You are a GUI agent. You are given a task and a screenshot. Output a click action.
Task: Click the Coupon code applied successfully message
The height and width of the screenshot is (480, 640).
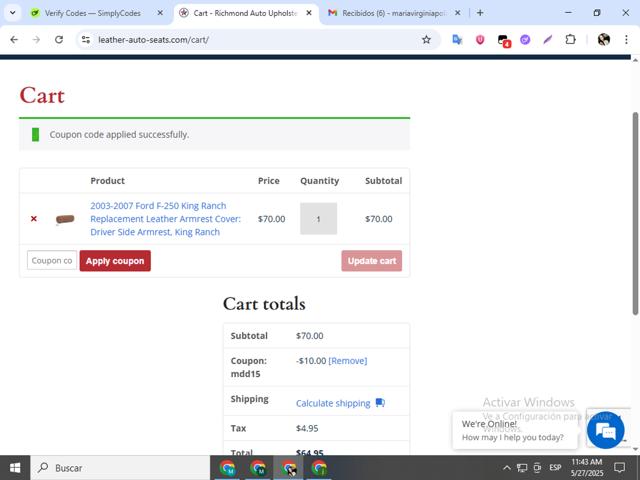point(119,135)
